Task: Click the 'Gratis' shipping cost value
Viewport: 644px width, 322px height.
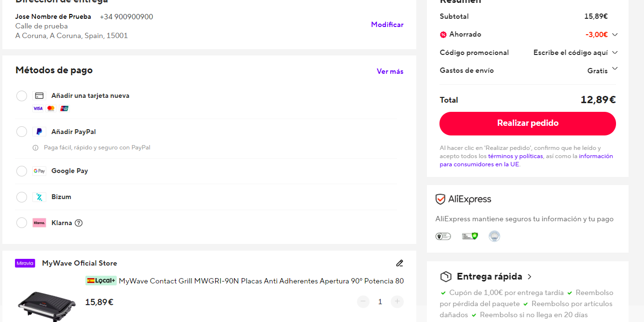Action: [x=597, y=71]
